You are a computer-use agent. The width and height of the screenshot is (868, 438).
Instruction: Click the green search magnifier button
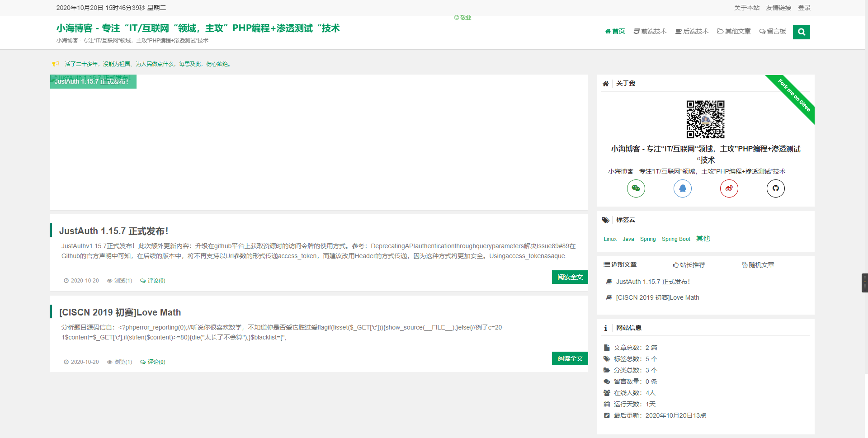(x=802, y=32)
